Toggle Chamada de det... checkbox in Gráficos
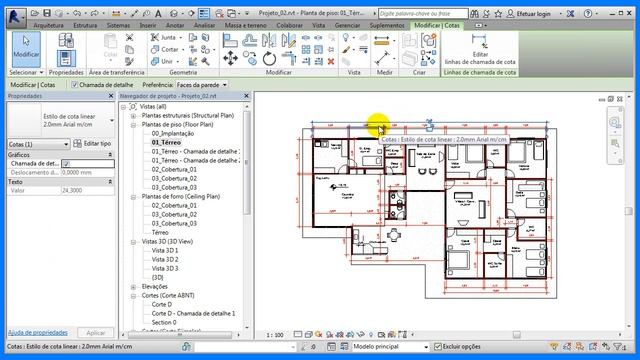This screenshot has height=360, width=640. coord(67,164)
